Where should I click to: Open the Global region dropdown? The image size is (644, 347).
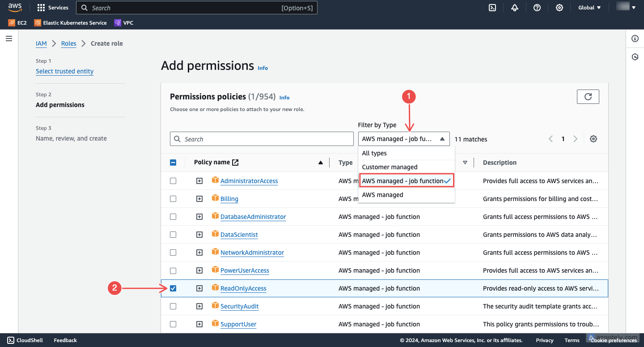pos(589,7)
